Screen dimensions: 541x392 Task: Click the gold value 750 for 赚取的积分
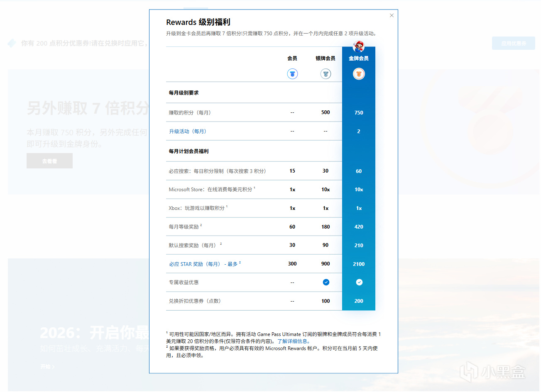pos(359,112)
